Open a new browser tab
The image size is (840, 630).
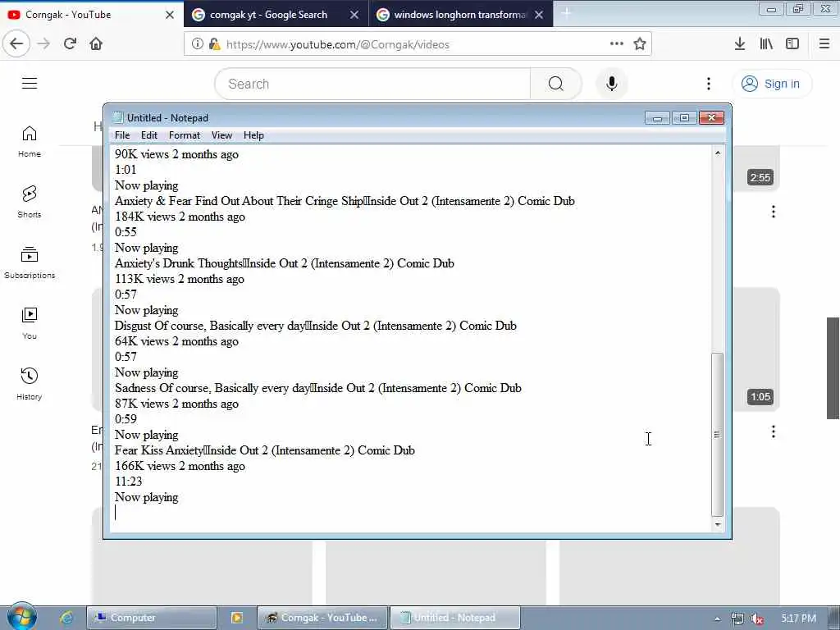click(566, 14)
